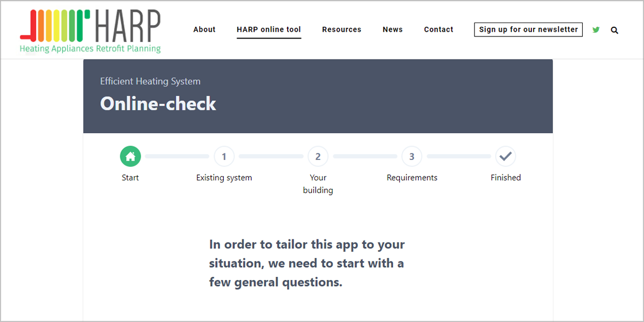Select step circle 2 for Your building

[318, 156]
